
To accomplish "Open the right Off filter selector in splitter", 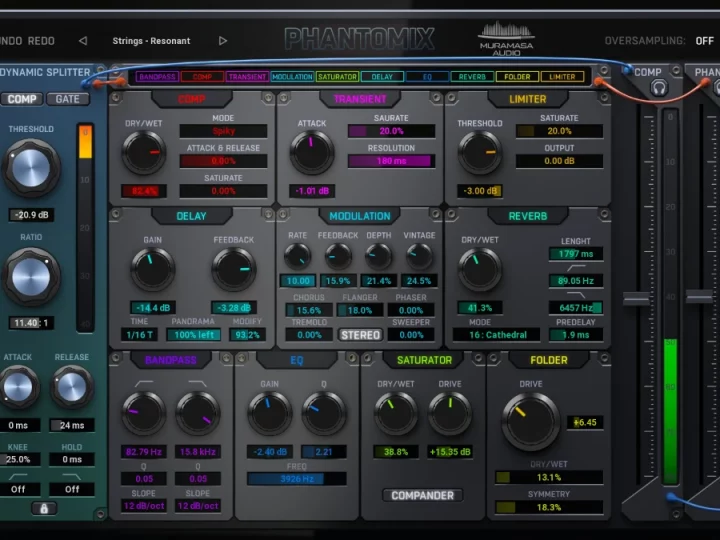I will click(72, 489).
